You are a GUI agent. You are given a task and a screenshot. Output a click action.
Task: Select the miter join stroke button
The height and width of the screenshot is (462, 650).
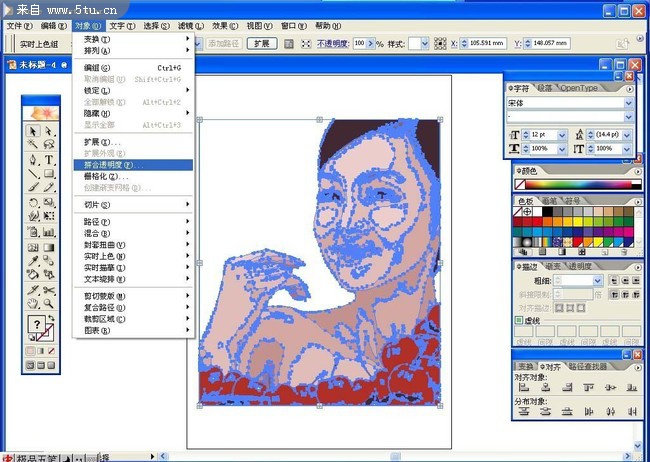(x=614, y=294)
